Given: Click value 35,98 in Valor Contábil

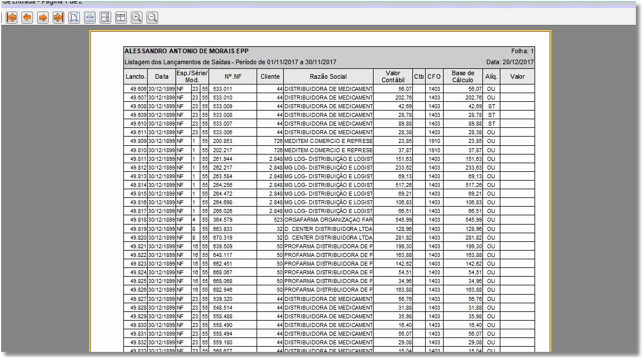Looking at the screenshot, I should 405,316.
